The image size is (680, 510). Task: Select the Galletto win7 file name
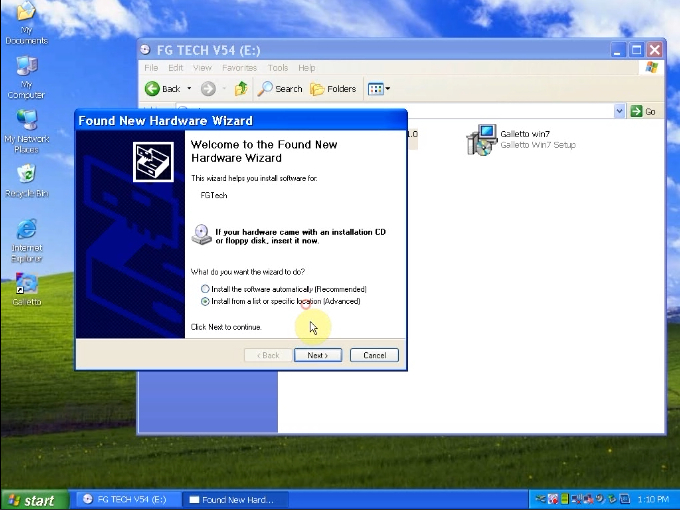click(x=525, y=134)
